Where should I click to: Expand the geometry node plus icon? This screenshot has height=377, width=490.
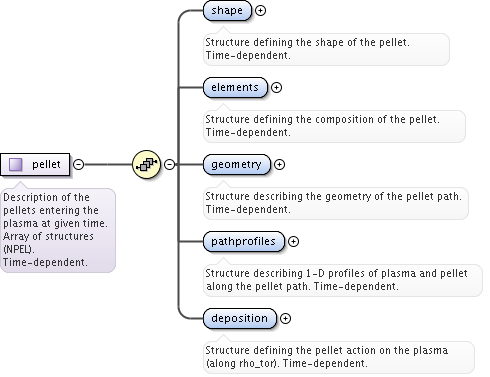279,164
